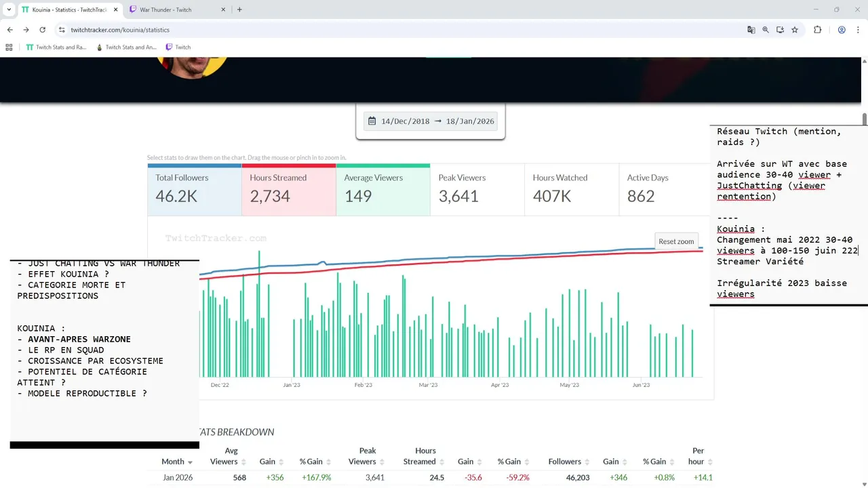868x488 pixels.
Task: Sort by Gain column beside Followers
Action: (615, 462)
